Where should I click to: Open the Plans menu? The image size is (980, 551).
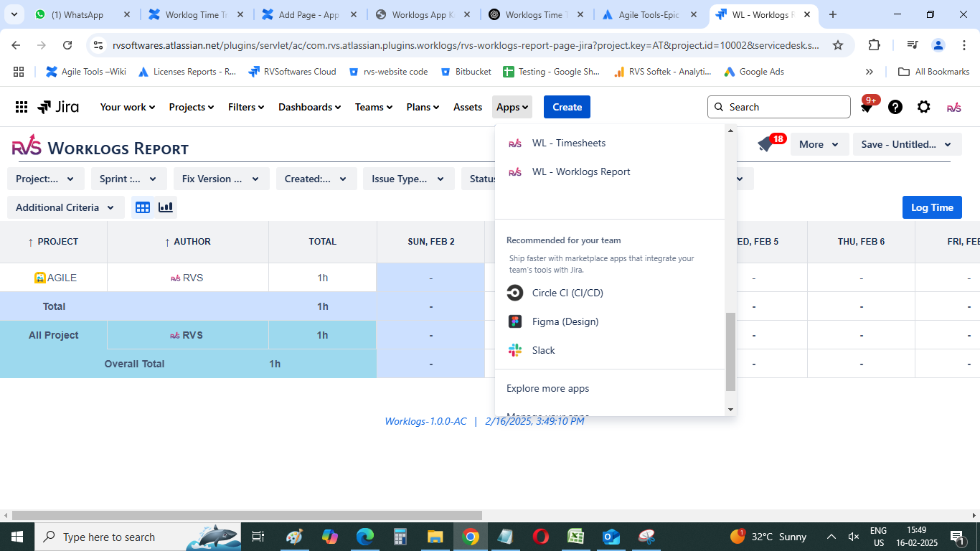tap(423, 107)
